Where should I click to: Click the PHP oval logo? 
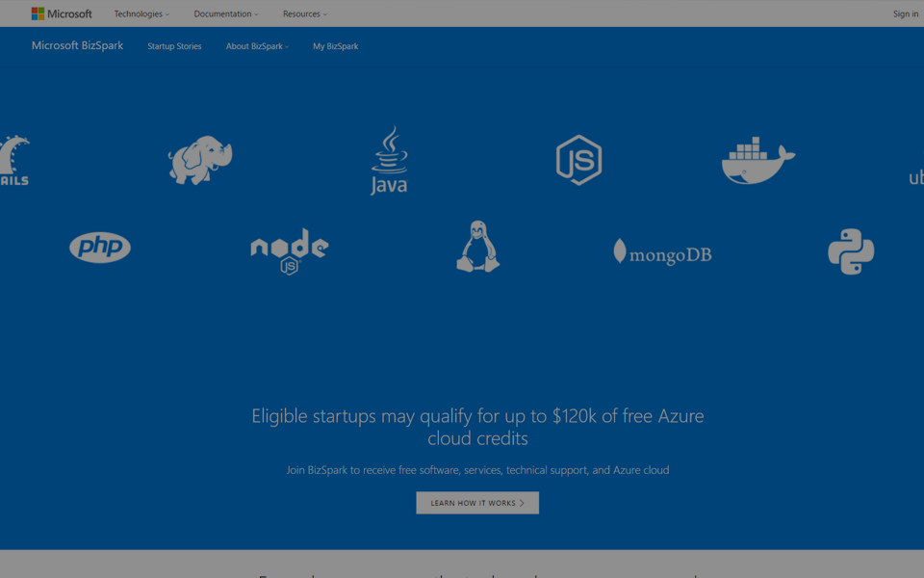point(100,249)
